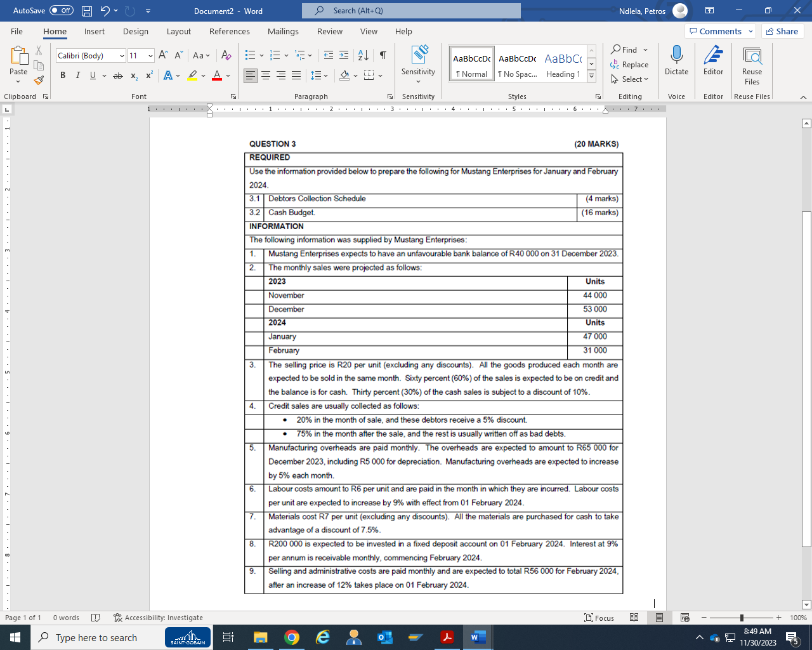Click the Undo arrow icon

pyautogui.click(x=105, y=11)
